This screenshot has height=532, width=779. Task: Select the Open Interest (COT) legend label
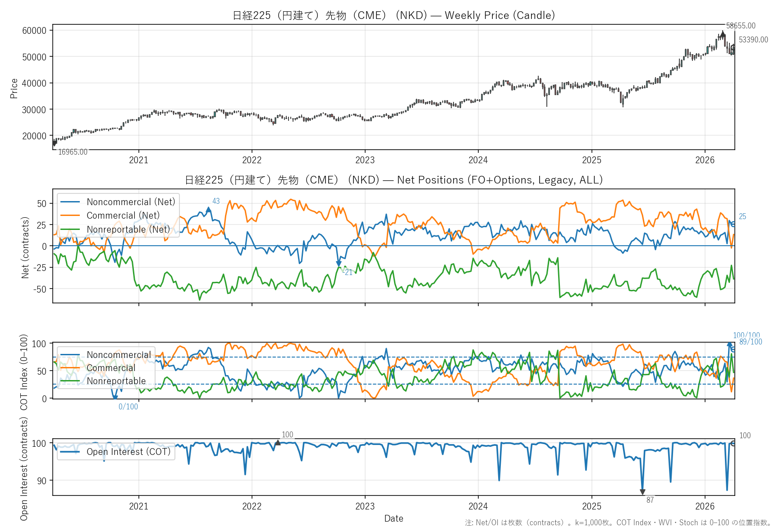(128, 452)
